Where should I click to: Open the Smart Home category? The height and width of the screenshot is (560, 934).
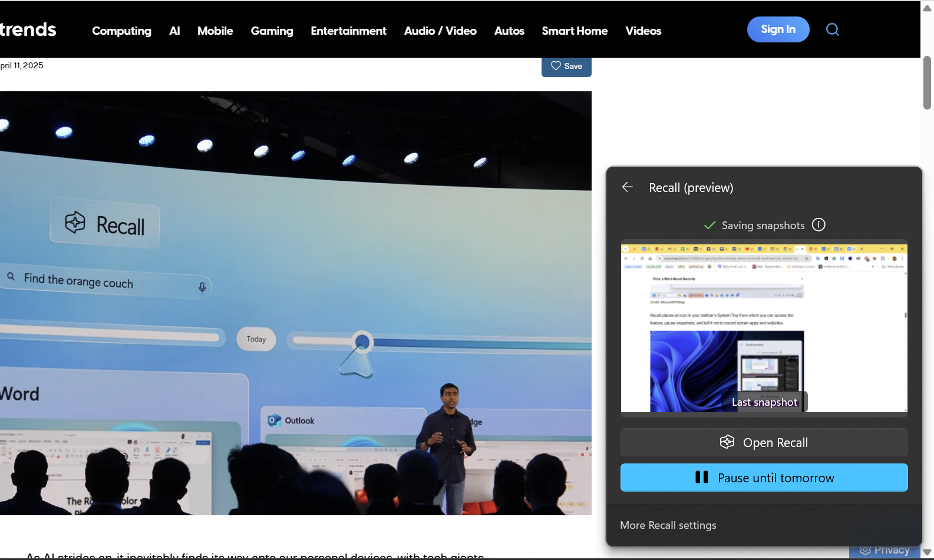coord(575,31)
